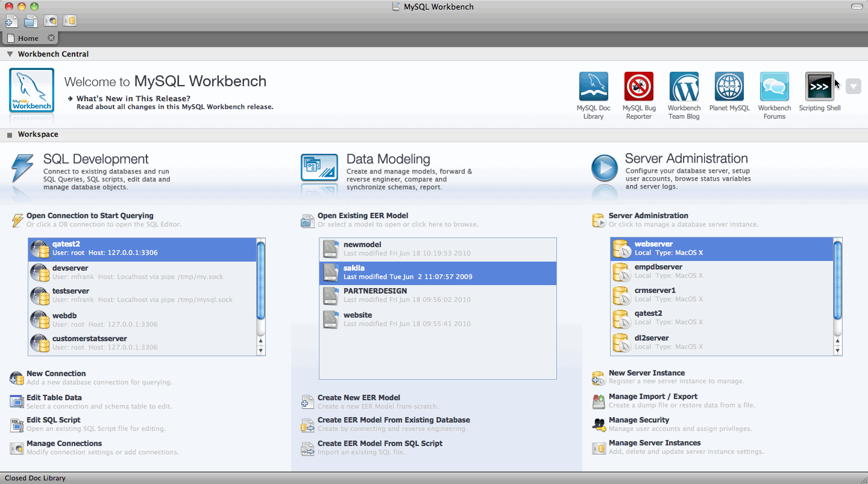Select the newmodel EER model
868x484 pixels.
pos(438,249)
